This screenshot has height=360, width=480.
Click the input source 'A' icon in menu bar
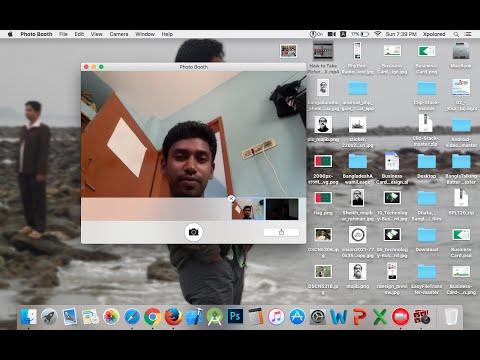click(343, 34)
